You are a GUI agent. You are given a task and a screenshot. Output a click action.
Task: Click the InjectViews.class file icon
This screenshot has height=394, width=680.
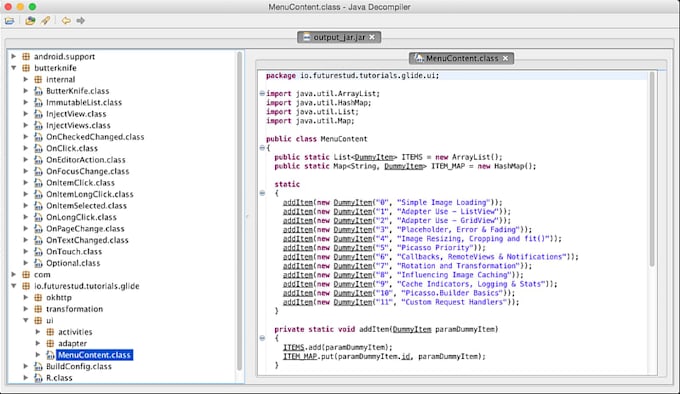[38, 125]
